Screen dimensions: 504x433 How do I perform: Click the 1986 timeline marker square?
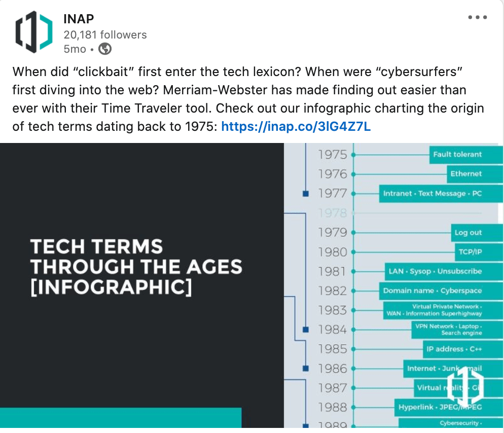click(305, 369)
